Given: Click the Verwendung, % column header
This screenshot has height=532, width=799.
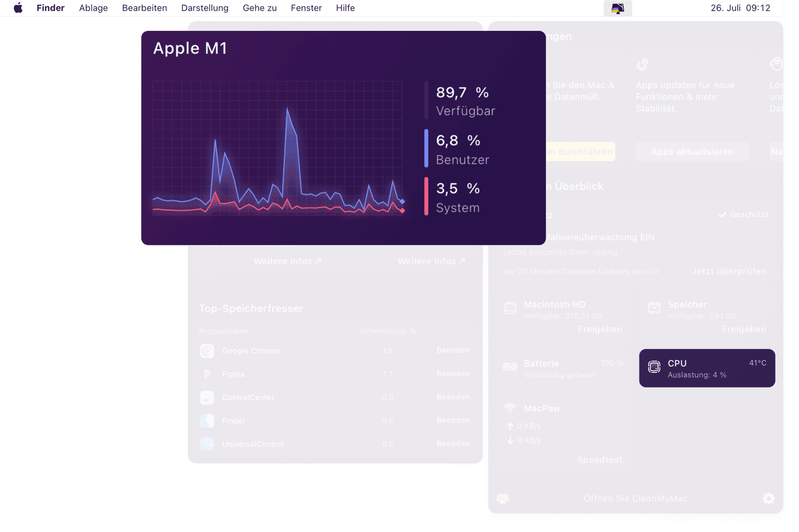Looking at the screenshot, I should coord(388,331).
